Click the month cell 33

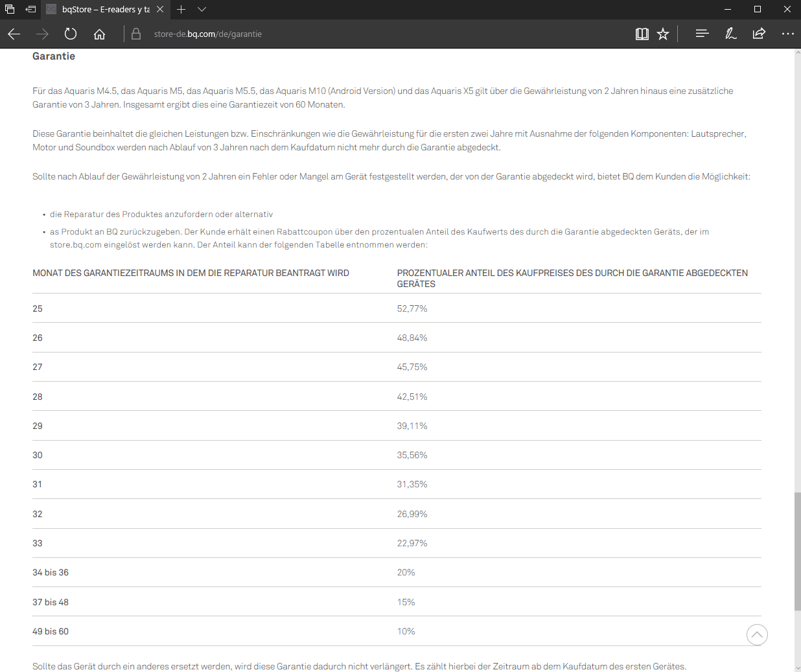(x=38, y=543)
